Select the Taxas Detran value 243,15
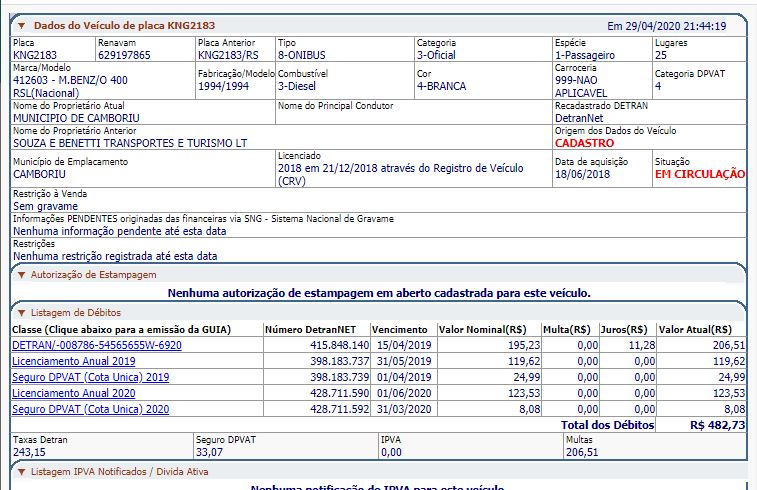Screen dimensions: 757x490 (29, 452)
